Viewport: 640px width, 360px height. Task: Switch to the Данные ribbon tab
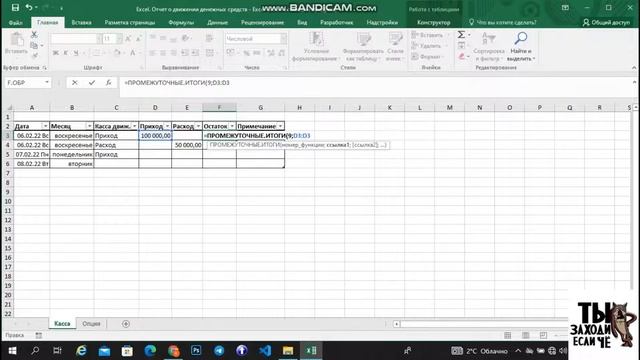217,22
